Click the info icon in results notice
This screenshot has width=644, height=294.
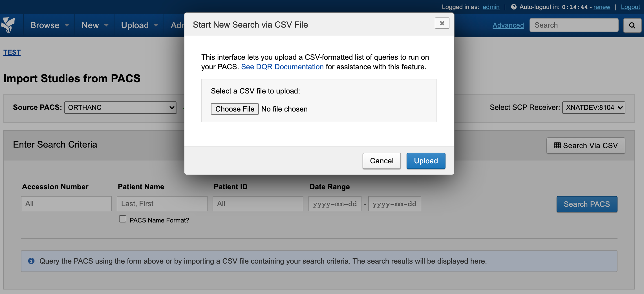31,261
